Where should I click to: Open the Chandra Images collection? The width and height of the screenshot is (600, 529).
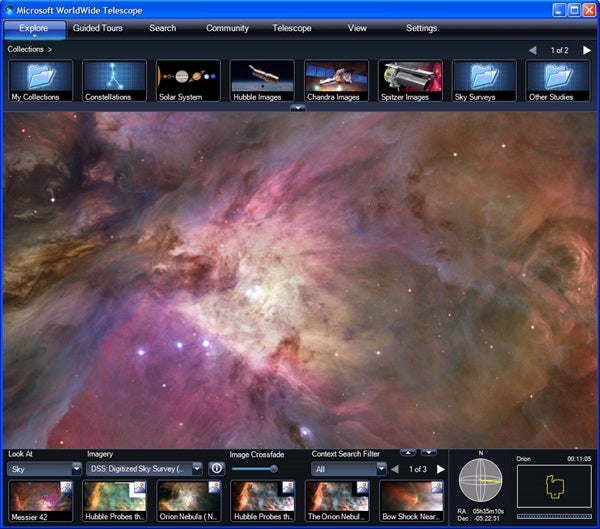tap(337, 81)
